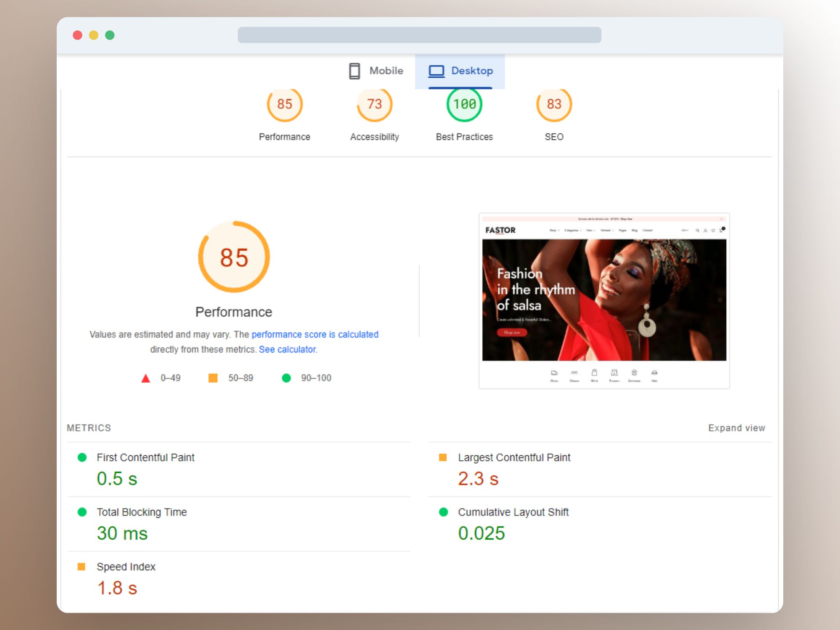Click the Best Practices category label

tap(465, 137)
